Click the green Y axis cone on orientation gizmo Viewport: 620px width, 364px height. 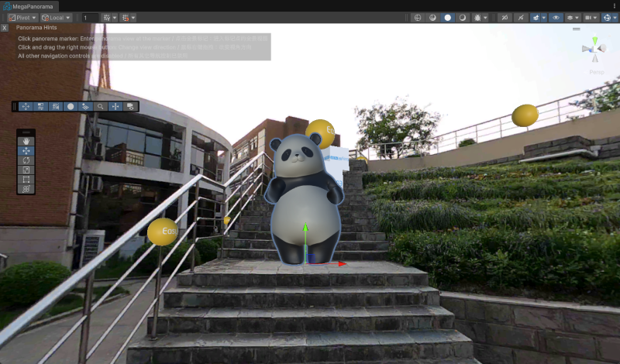[x=594, y=40]
